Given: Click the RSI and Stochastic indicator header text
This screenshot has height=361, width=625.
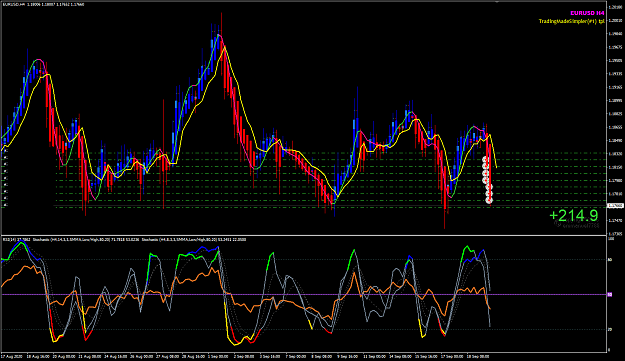Looking at the screenshot, I should [x=124, y=239].
